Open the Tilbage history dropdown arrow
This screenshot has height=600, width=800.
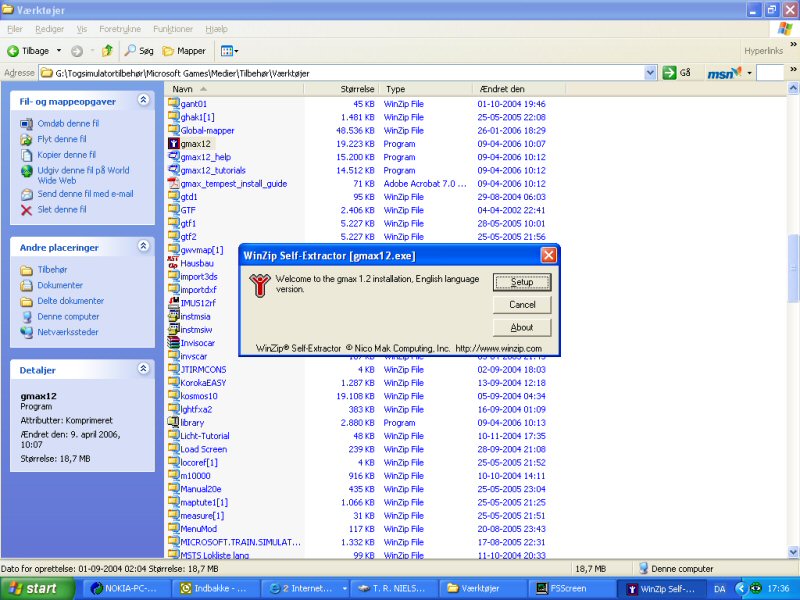coord(59,51)
